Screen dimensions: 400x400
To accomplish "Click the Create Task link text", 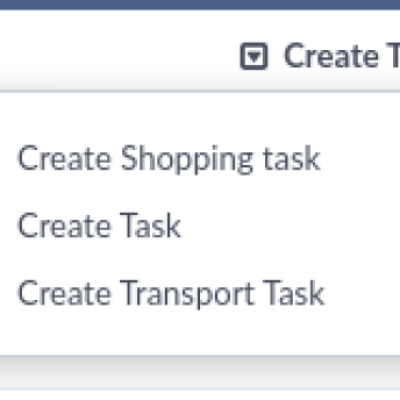I will [99, 226].
